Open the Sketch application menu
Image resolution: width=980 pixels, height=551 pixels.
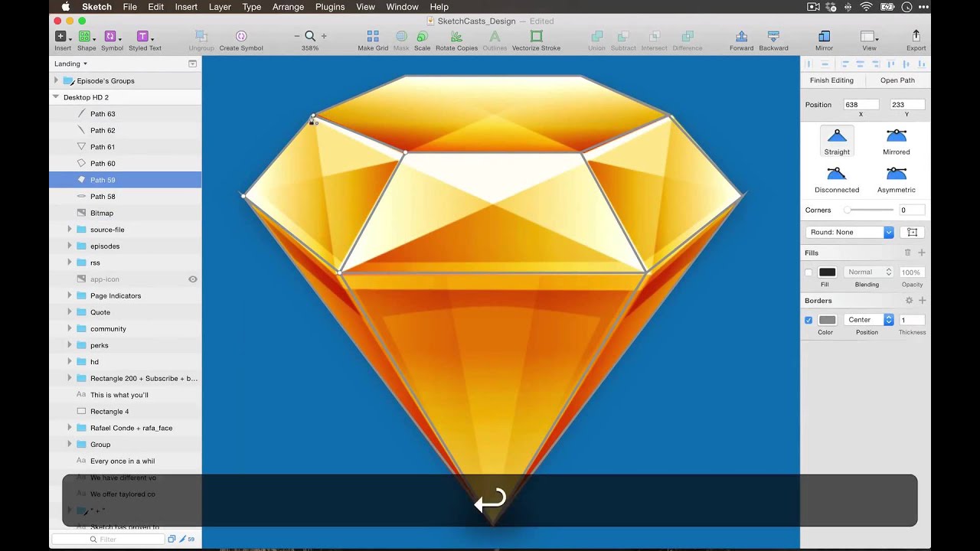point(97,7)
